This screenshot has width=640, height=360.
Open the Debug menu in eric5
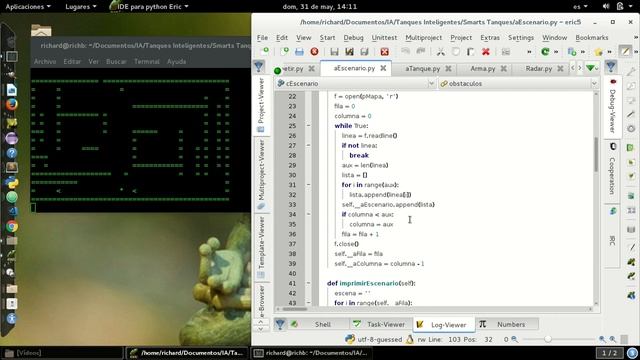pyautogui.click(x=353, y=38)
